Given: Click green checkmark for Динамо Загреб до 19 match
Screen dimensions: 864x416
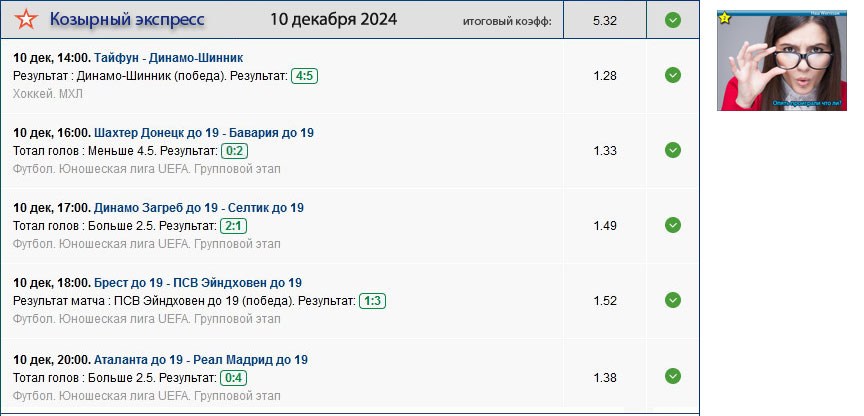Looking at the screenshot, I should (673, 225).
